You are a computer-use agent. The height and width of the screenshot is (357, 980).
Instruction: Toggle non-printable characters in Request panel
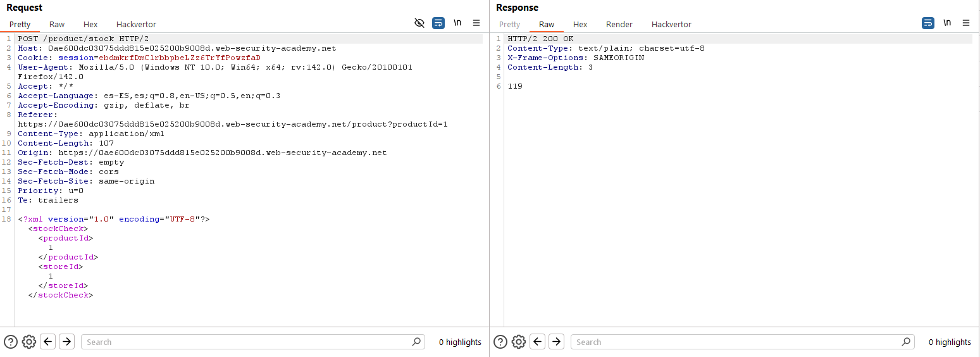click(457, 23)
